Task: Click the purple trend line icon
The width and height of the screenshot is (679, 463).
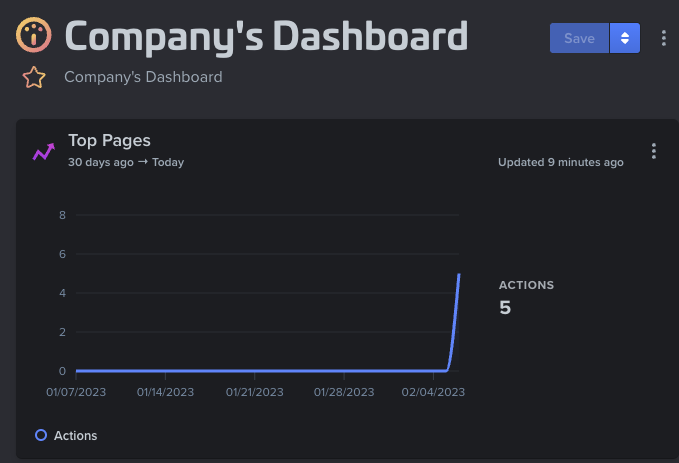Action: [x=44, y=152]
